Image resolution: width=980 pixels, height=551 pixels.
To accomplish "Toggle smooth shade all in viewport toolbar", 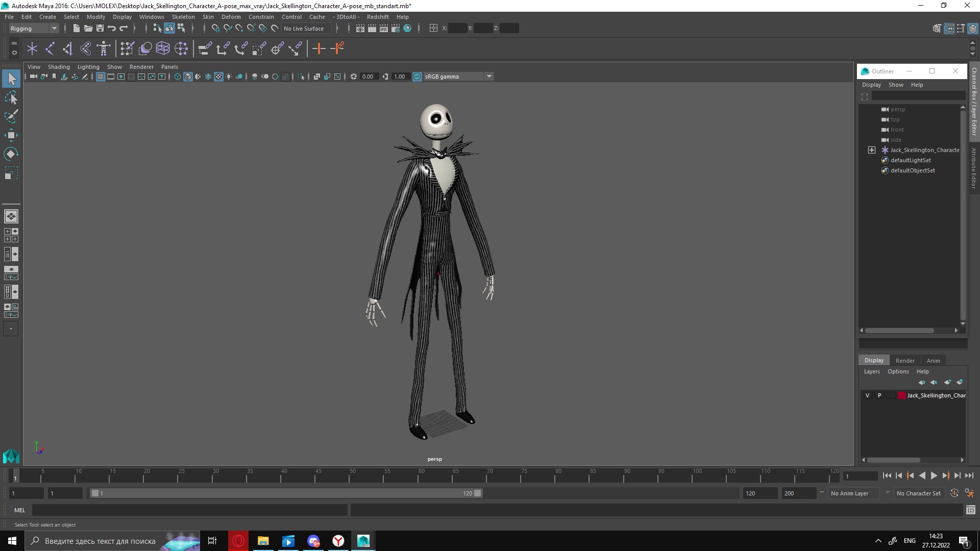I will (188, 77).
